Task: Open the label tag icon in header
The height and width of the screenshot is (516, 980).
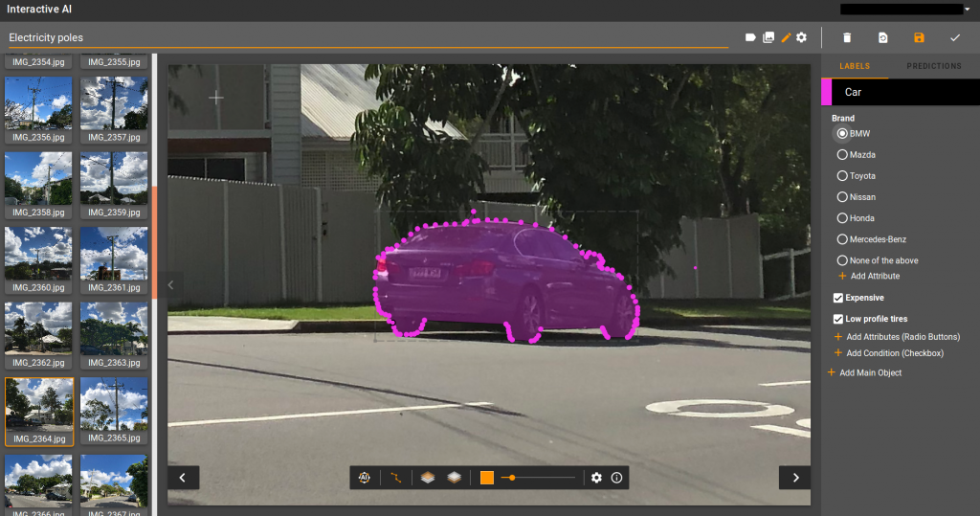Action: (x=750, y=37)
